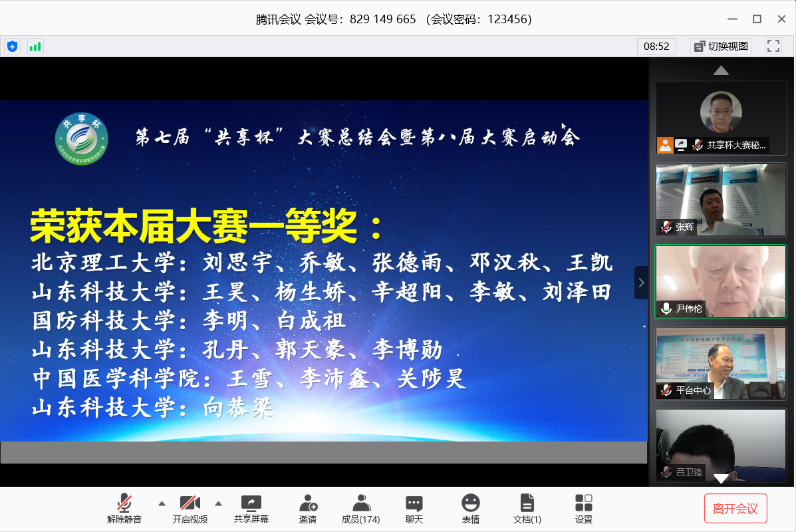Open the 聊天 chat panel

click(414, 509)
